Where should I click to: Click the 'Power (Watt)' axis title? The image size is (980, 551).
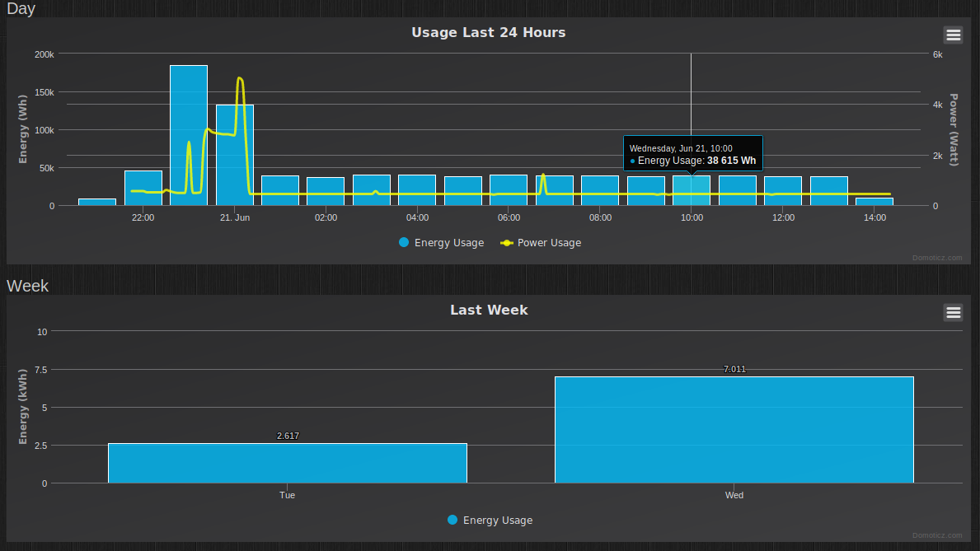pos(953,130)
